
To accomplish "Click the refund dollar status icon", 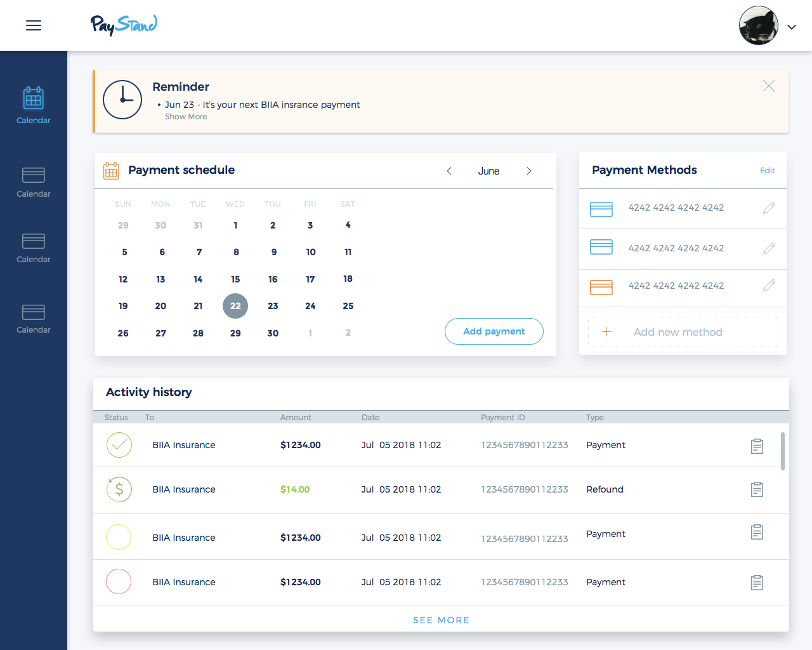I will pyautogui.click(x=119, y=489).
